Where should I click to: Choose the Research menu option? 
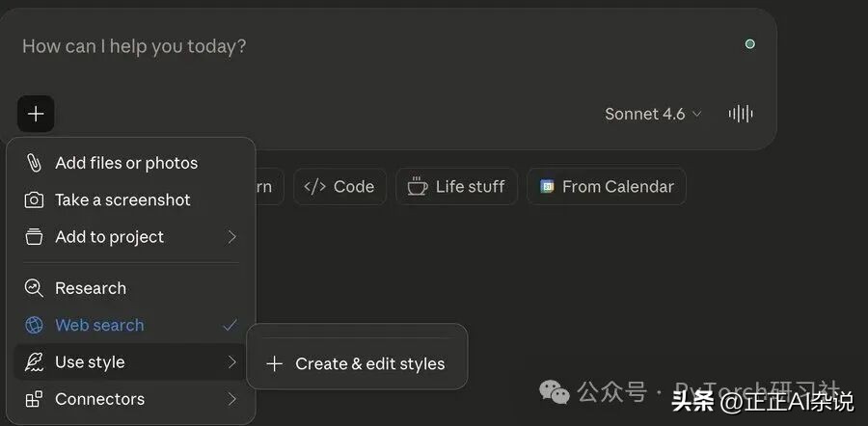coord(91,288)
